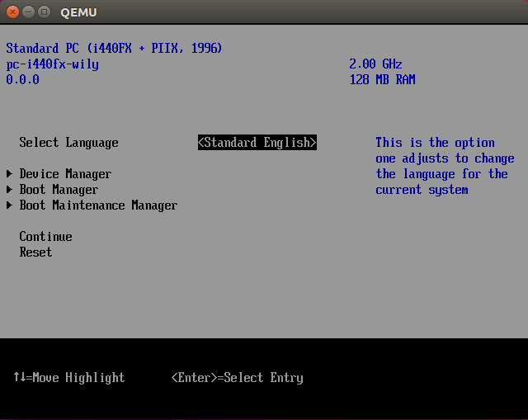This screenshot has width=528, height=420.
Task: Click the language help description text
Action: pyautogui.click(x=444, y=166)
